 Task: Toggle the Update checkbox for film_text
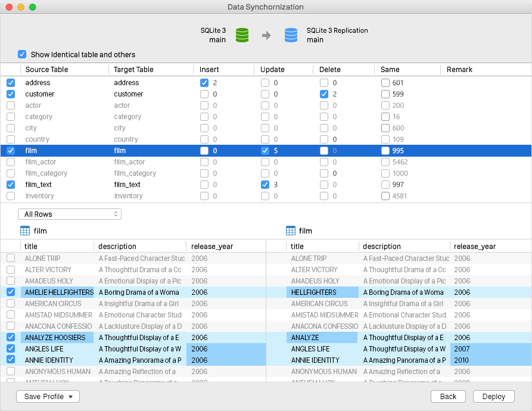click(265, 185)
